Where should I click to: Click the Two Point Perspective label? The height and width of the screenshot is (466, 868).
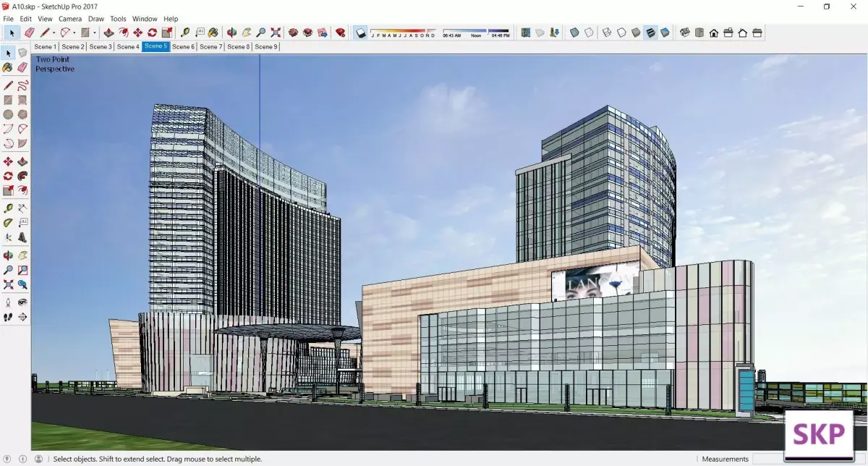55,64
